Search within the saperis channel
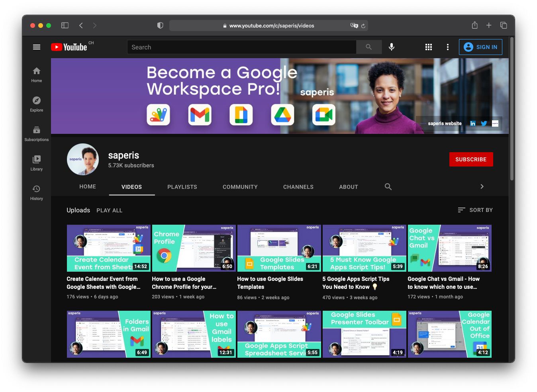Image resolution: width=537 pixels, height=392 pixels. 388,186
